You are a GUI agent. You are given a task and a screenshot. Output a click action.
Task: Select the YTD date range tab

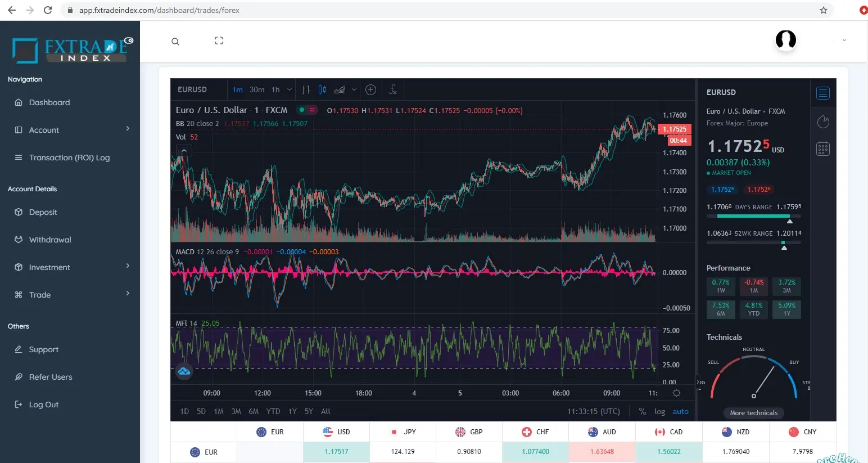(273, 411)
